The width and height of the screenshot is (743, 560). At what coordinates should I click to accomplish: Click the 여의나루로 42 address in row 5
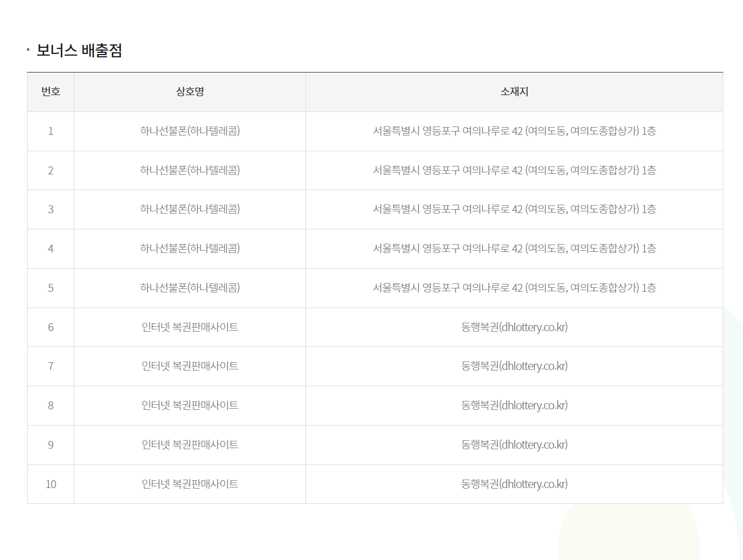pyautogui.click(x=515, y=288)
